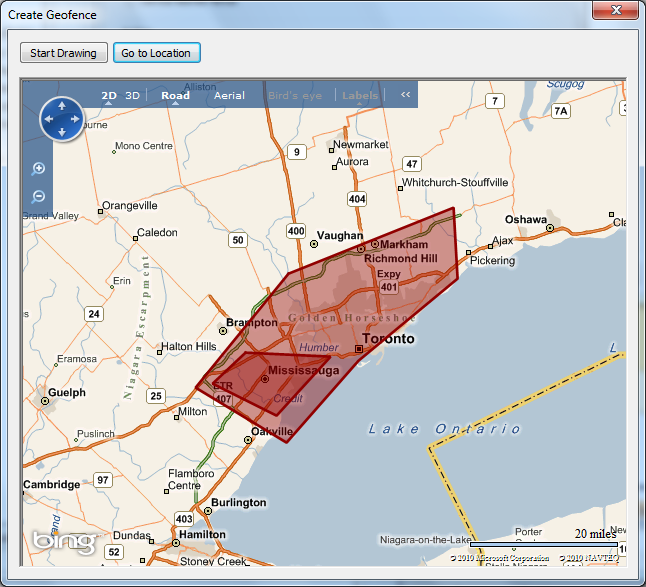Click route 52 shield
Viewport: 646px width, 587px height.
tap(114, 552)
